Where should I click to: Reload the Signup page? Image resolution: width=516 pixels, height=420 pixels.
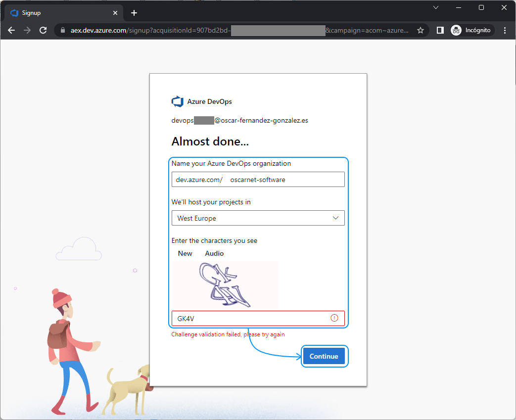pyautogui.click(x=43, y=30)
